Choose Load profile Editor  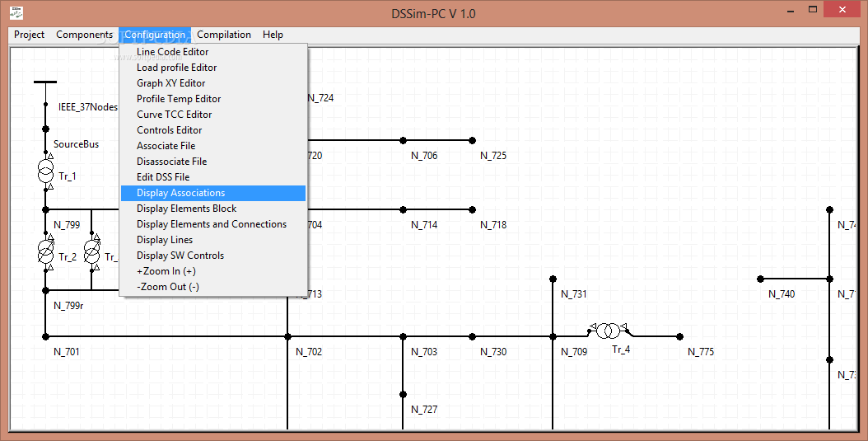click(x=213, y=68)
